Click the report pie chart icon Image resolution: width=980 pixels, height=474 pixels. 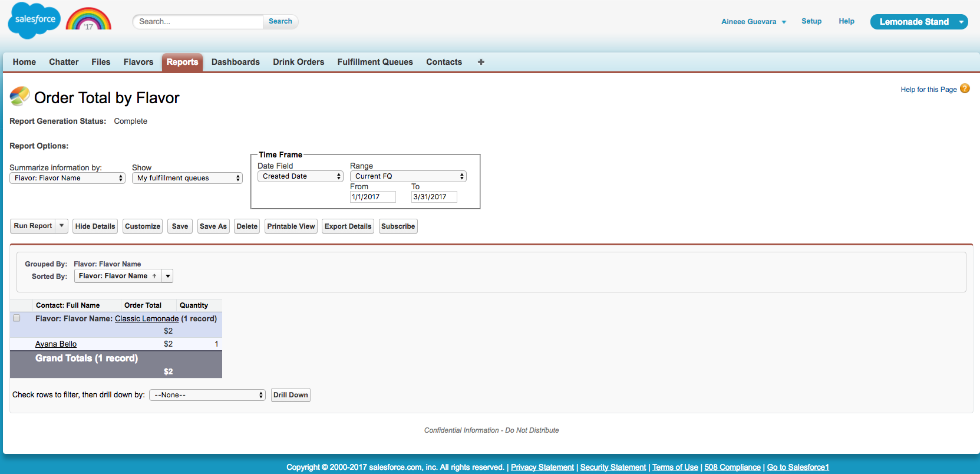19,96
